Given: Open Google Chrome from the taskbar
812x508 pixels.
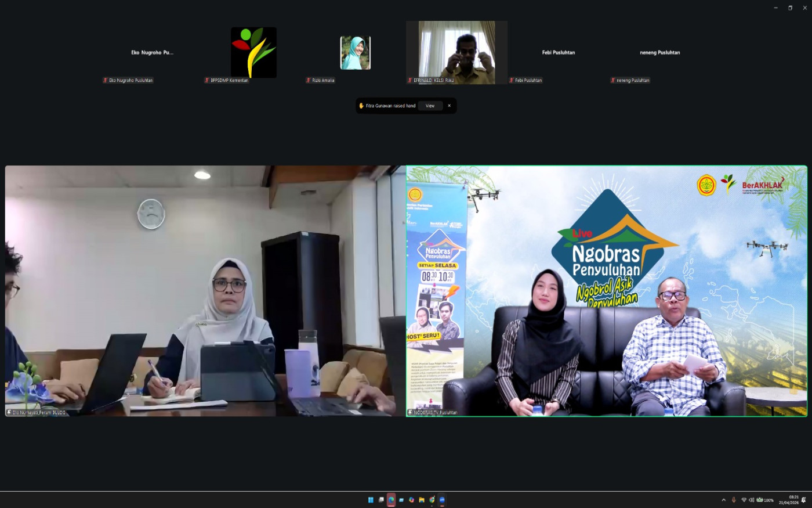Looking at the screenshot, I should pos(432,500).
